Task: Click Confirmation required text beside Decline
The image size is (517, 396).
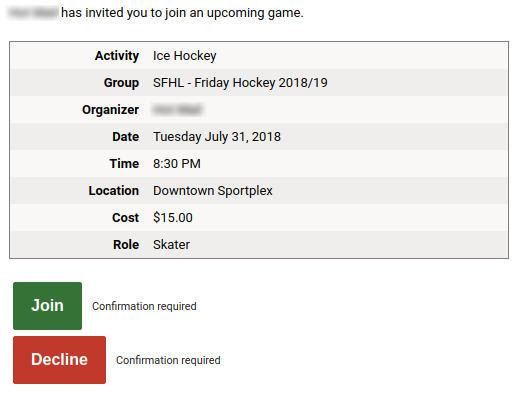Action: (x=168, y=360)
